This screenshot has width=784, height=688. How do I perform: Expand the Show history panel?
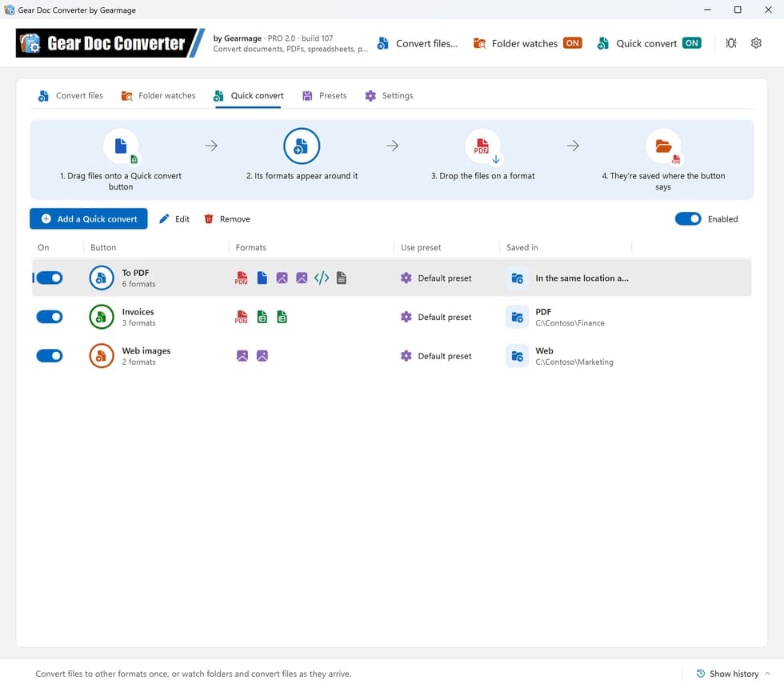733,674
